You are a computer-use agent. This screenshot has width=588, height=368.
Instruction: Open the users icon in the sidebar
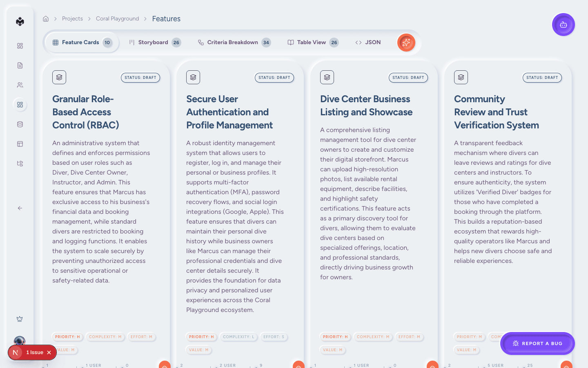pyautogui.click(x=20, y=85)
